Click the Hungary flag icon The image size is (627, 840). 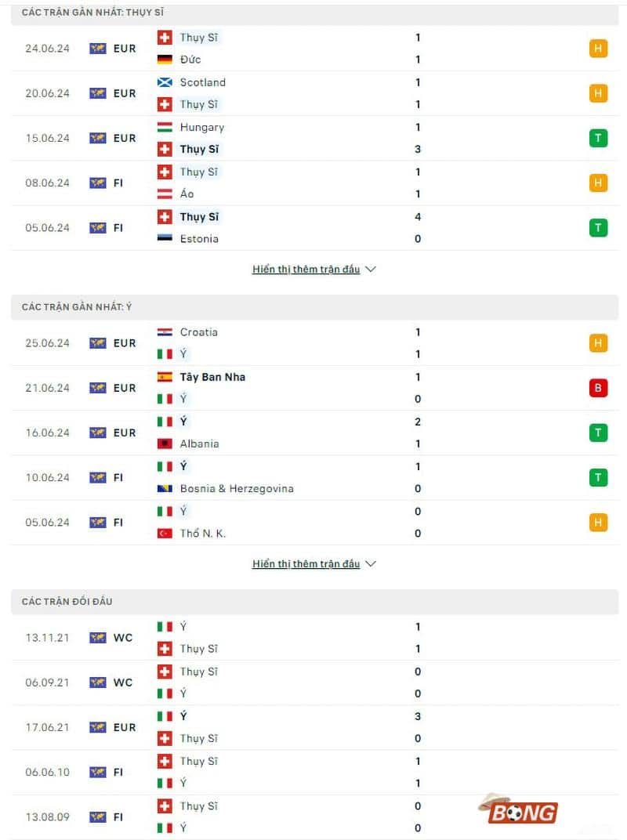pos(165,127)
